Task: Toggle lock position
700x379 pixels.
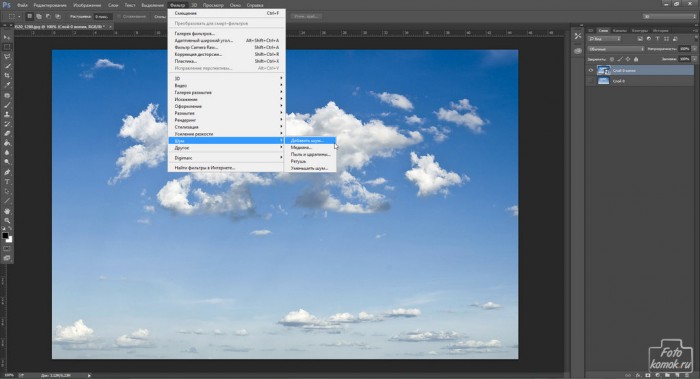Action: tap(628, 59)
